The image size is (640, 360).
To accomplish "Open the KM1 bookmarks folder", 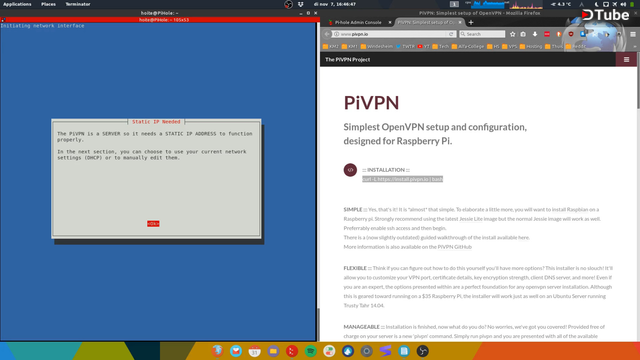I will coord(350,47).
